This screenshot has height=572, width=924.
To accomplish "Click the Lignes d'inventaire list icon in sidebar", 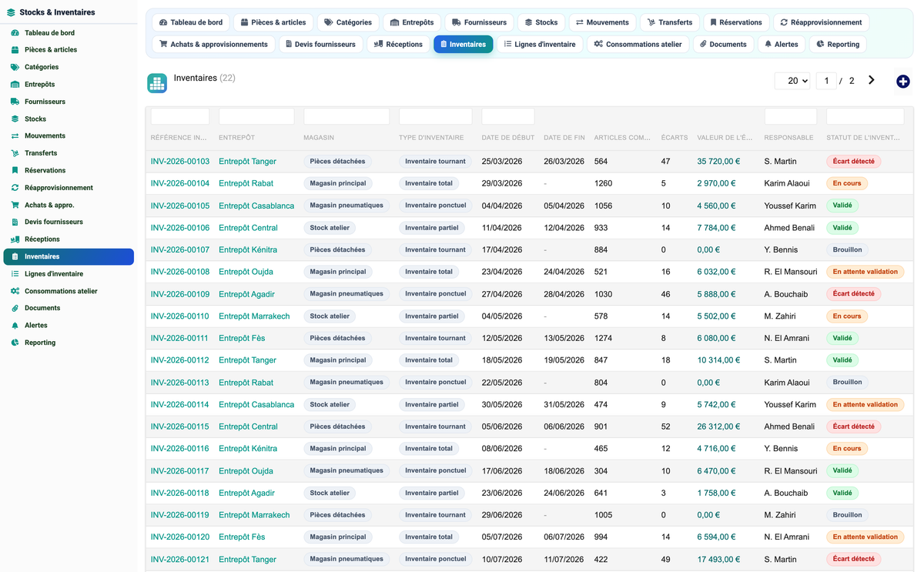I will [x=15, y=274].
